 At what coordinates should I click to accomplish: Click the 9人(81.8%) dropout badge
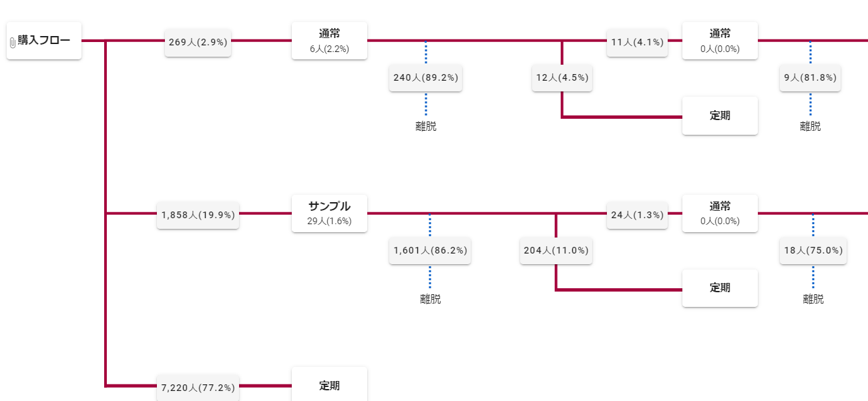[x=810, y=77]
